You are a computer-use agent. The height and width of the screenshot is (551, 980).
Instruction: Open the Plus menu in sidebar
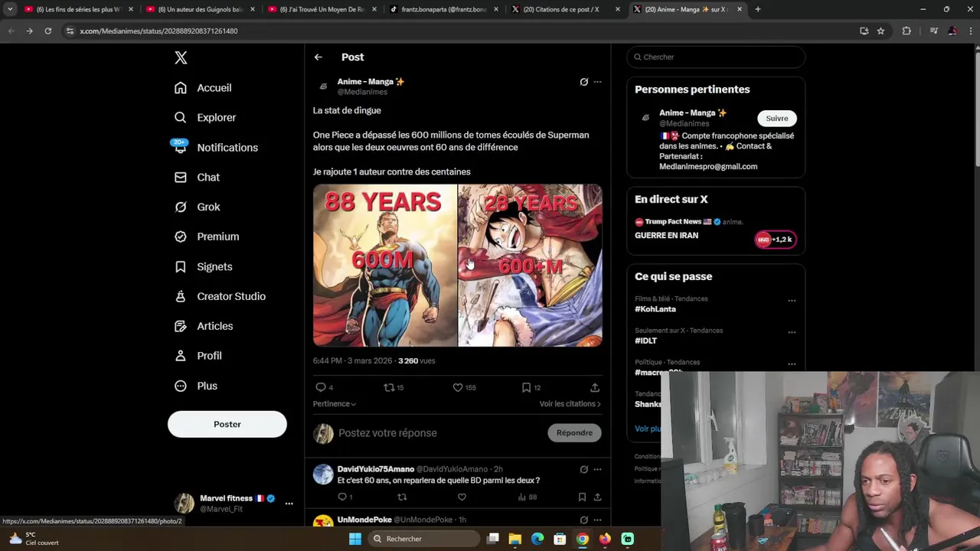(196, 386)
